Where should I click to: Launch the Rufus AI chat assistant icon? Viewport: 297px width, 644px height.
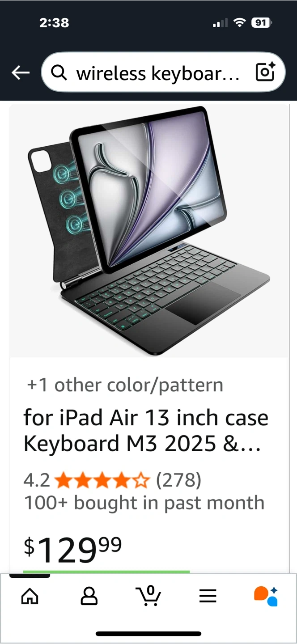pos(266,596)
